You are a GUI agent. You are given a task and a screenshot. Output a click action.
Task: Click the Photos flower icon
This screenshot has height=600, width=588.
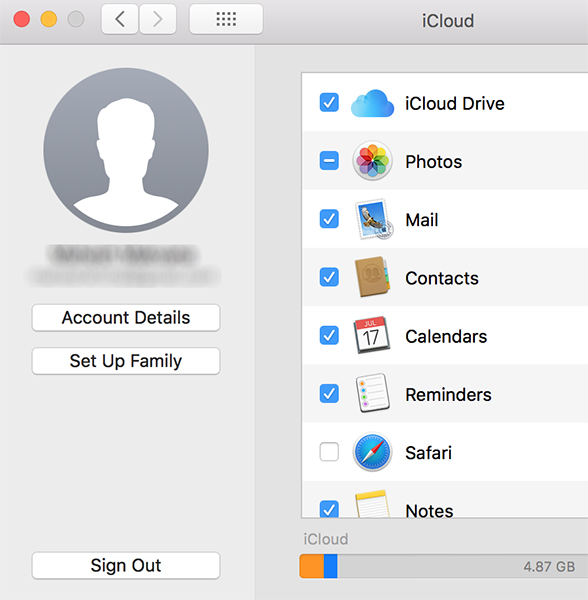point(372,161)
